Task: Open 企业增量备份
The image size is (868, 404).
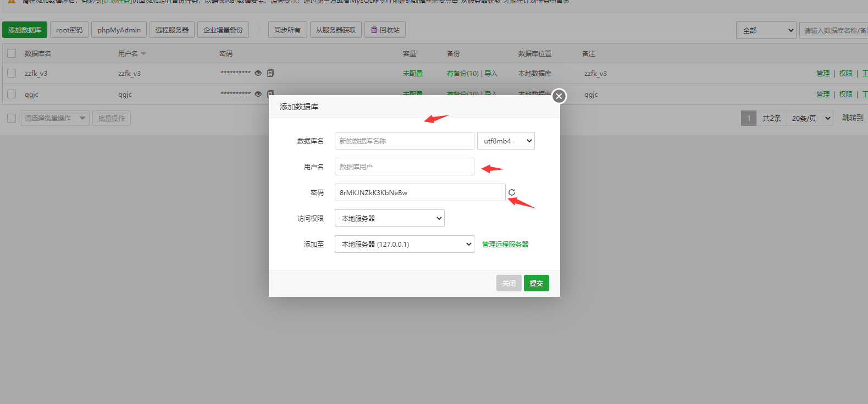Action: 223,30
